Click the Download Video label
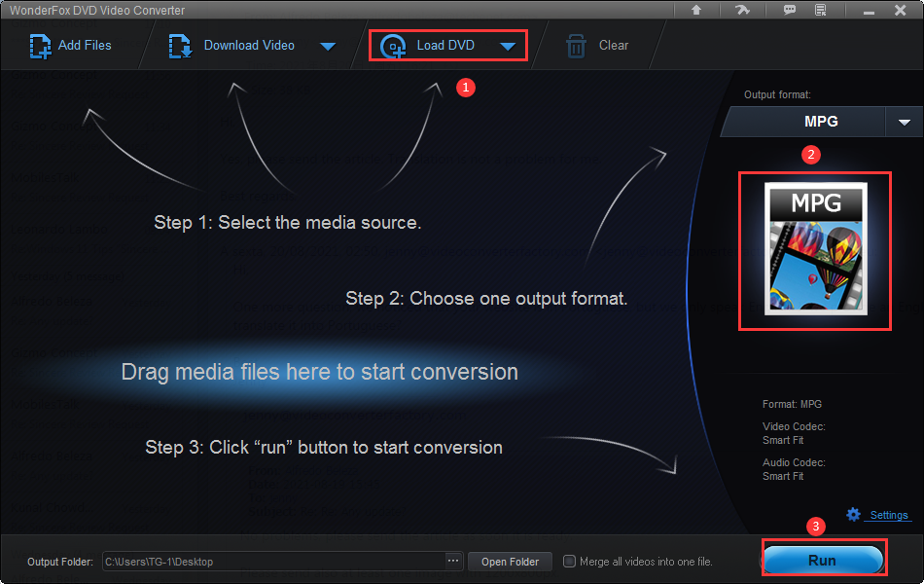 point(249,46)
